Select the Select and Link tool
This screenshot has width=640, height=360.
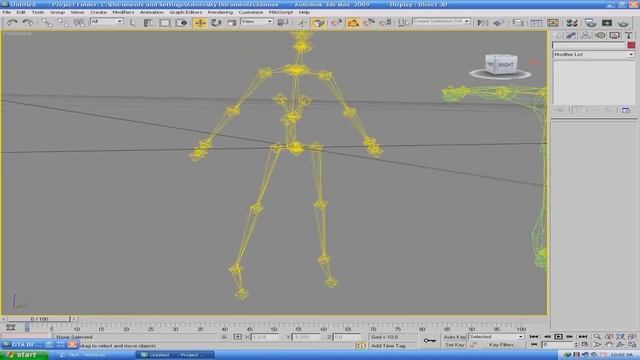point(47,22)
